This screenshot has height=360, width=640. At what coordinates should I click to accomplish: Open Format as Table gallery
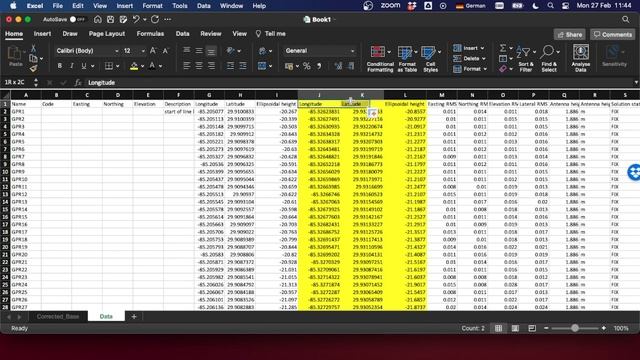(x=407, y=59)
